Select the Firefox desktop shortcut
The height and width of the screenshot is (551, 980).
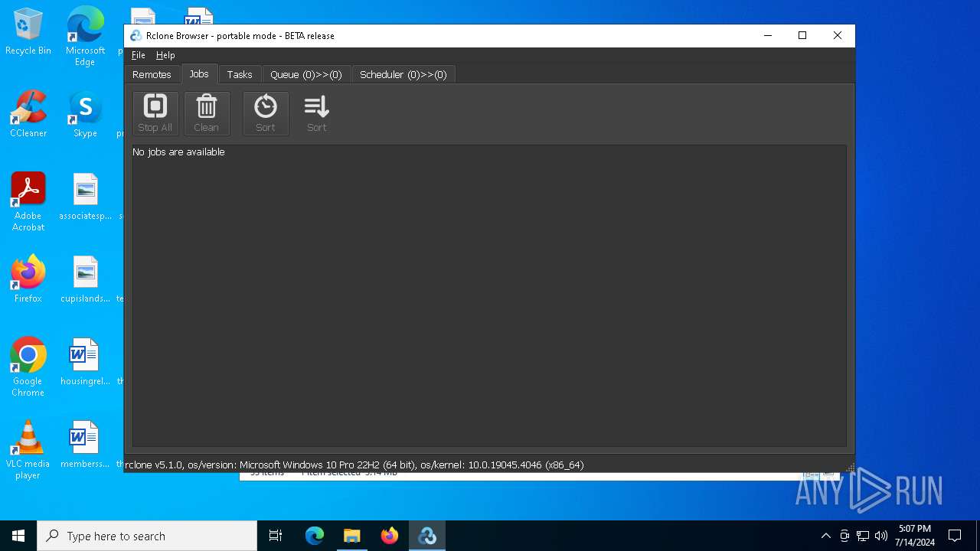(28, 280)
